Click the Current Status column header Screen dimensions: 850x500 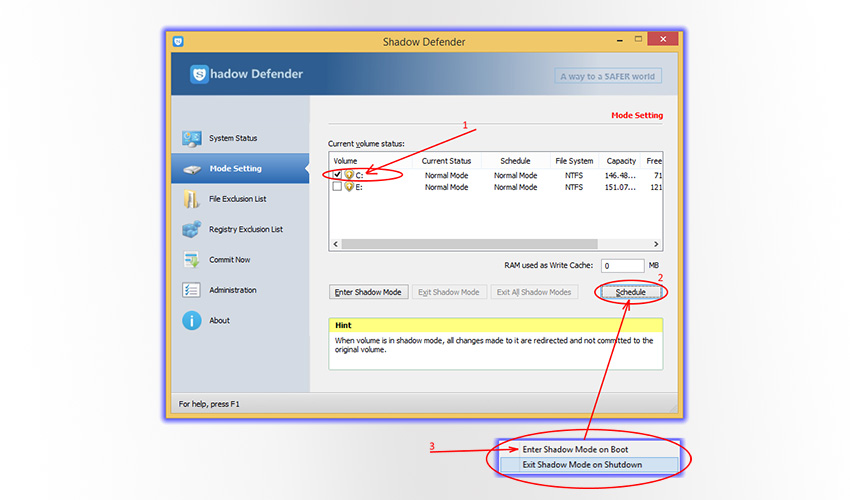coord(447,161)
